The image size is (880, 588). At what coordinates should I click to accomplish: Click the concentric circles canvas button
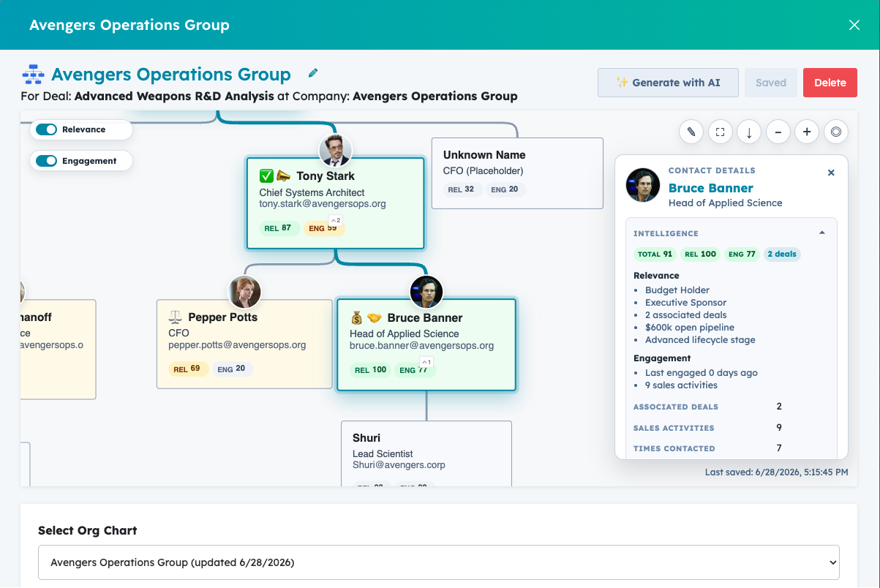836,132
